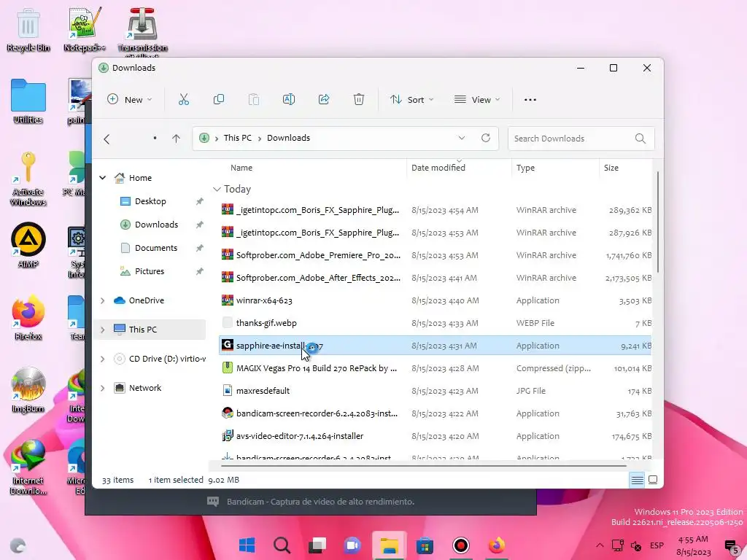Expand address bar history dropdown
Viewport: 747px width, 560px height.
pos(462,138)
